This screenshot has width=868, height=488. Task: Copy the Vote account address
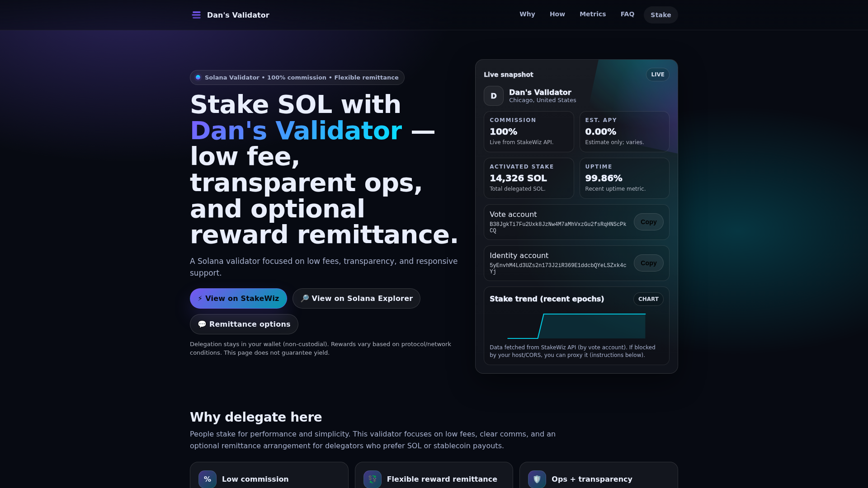(648, 222)
